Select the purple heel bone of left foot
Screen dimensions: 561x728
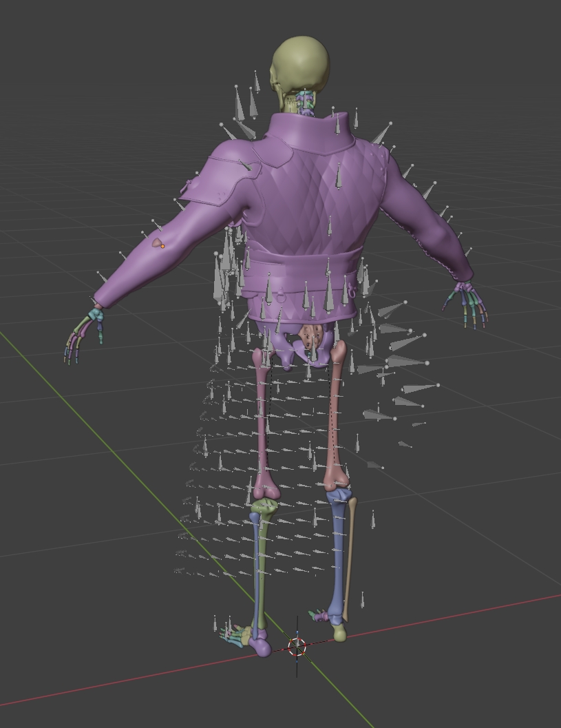(260, 645)
